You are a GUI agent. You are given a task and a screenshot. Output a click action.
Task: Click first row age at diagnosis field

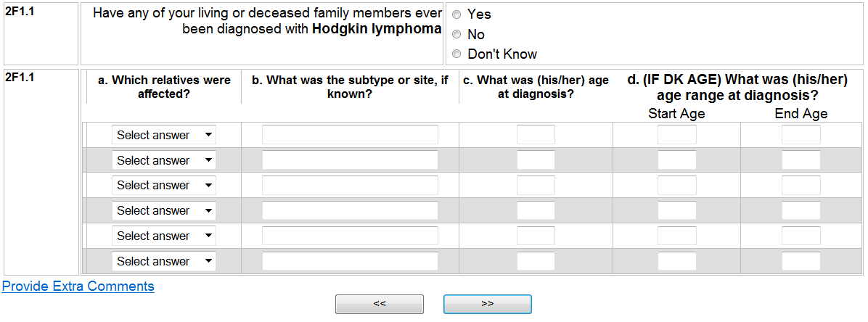coord(536,135)
